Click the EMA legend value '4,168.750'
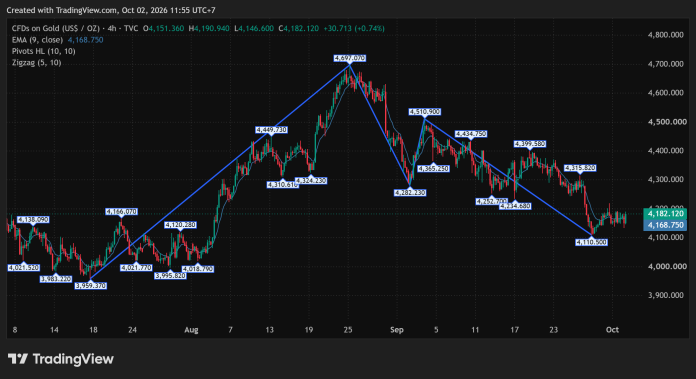 click(x=85, y=40)
